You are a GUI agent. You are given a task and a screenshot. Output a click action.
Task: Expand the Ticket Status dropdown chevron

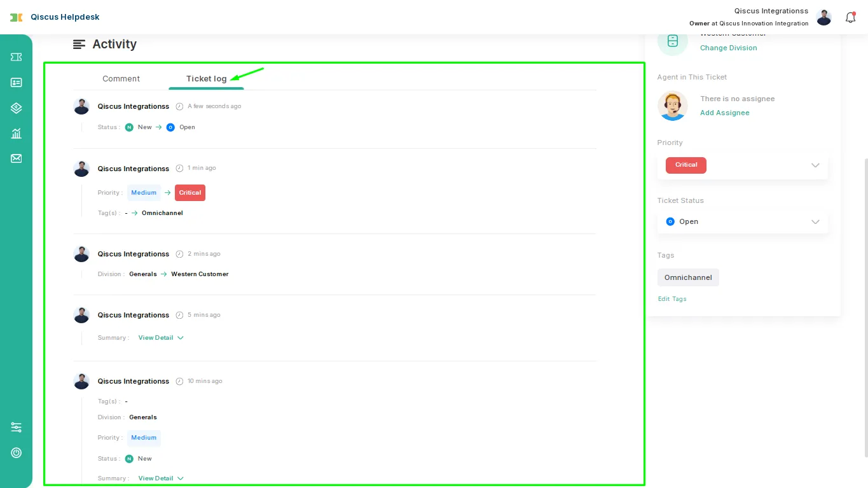[x=815, y=222]
